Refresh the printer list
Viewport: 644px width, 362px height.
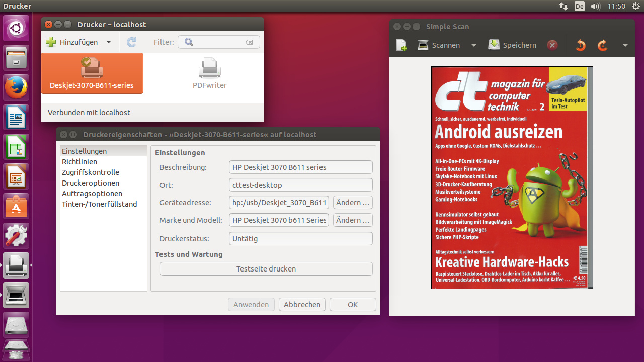(x=131, y=42)
